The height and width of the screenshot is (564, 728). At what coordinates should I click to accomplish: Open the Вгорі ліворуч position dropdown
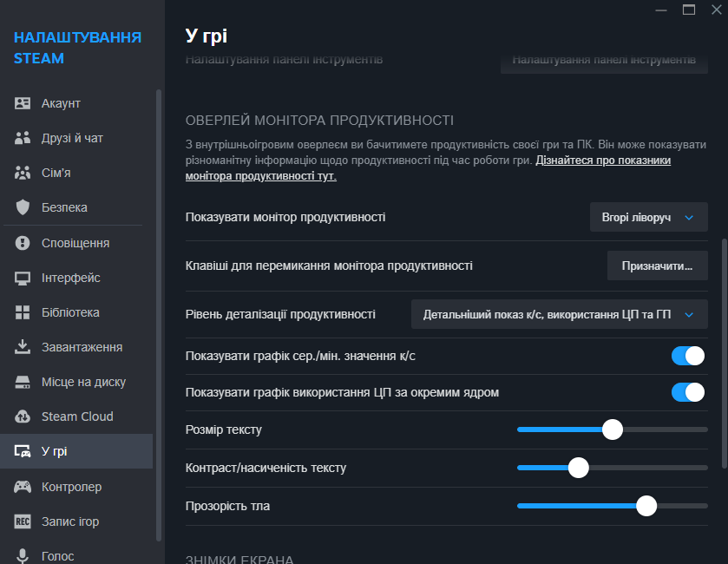point(648,218)
